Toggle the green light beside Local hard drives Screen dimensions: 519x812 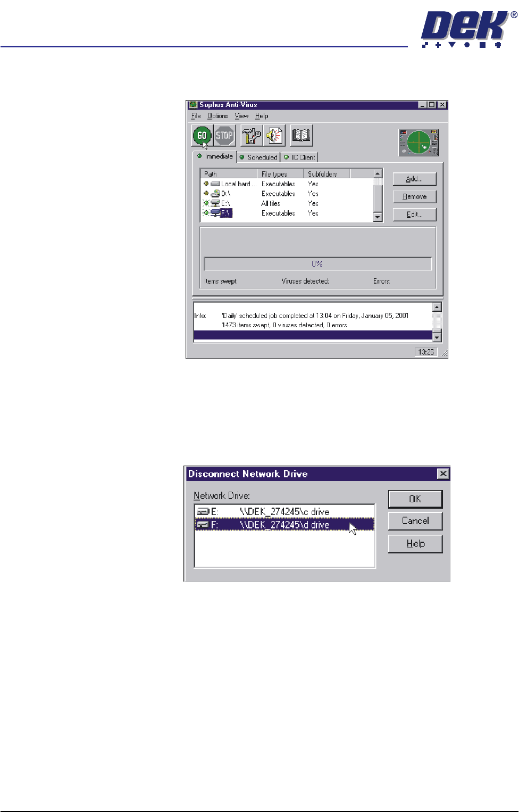(206, 184)
